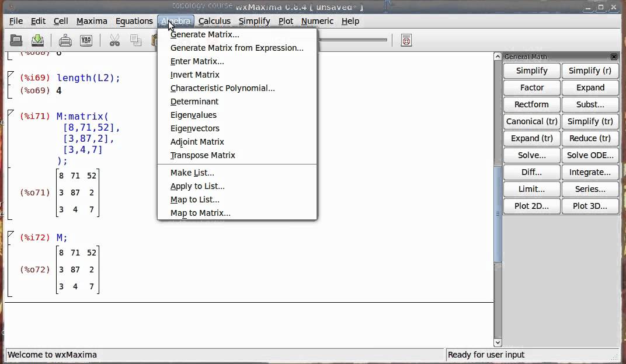
Task: Click the Cut scissors icon
Action: click(114, 40)
